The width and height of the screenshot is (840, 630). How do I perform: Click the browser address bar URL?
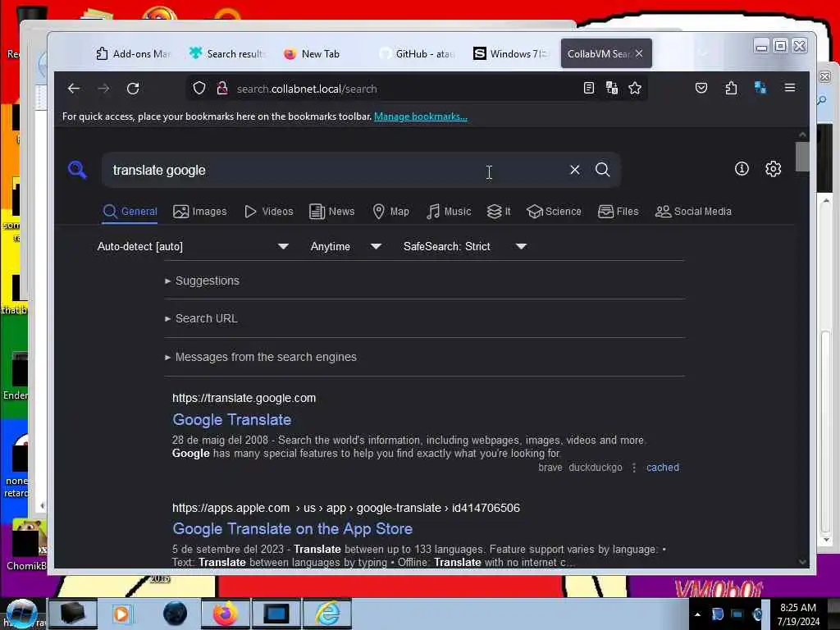[307, 89]
